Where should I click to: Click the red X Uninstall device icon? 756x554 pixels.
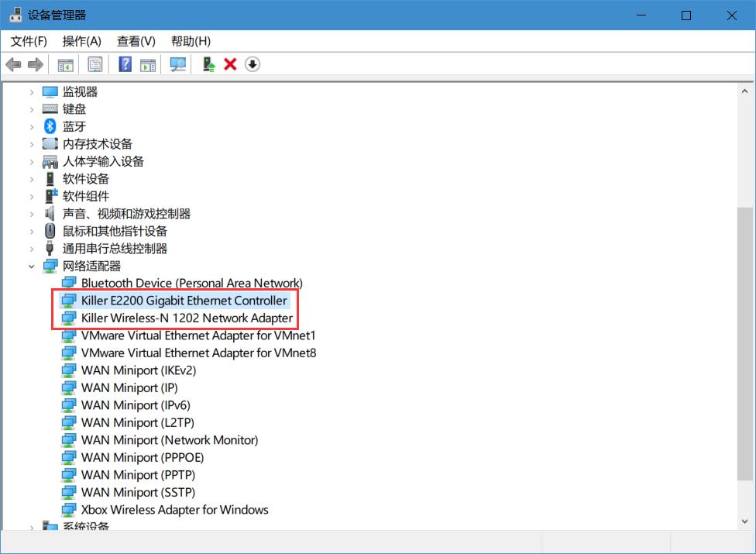[230, 64]
